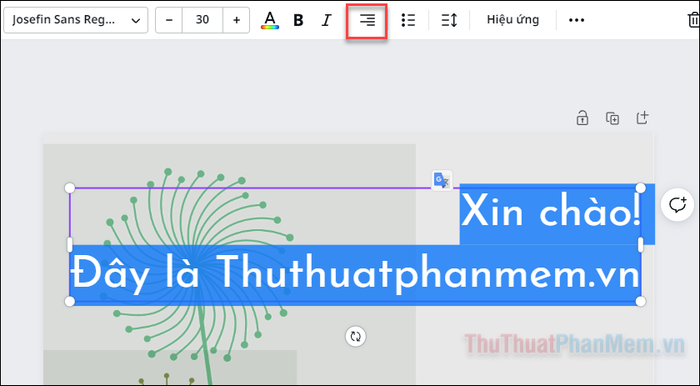700x386 pixels.
Task: Toggle italic formatting
Action: coord(327,20)
